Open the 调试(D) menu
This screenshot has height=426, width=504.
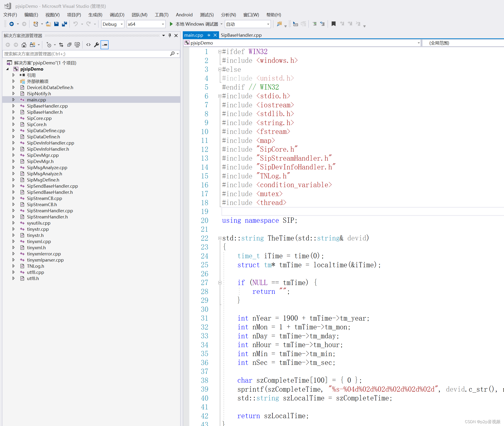(117, 15)
